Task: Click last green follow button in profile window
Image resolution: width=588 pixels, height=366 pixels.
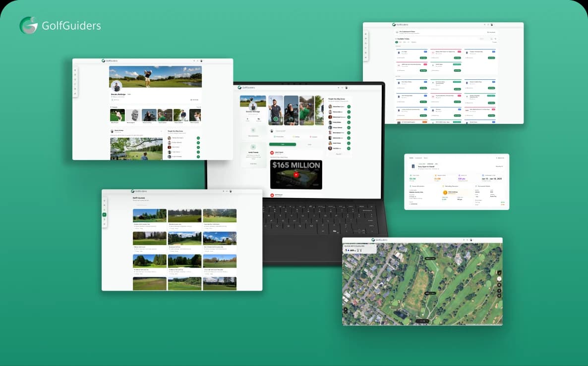Action: point(198,157)
